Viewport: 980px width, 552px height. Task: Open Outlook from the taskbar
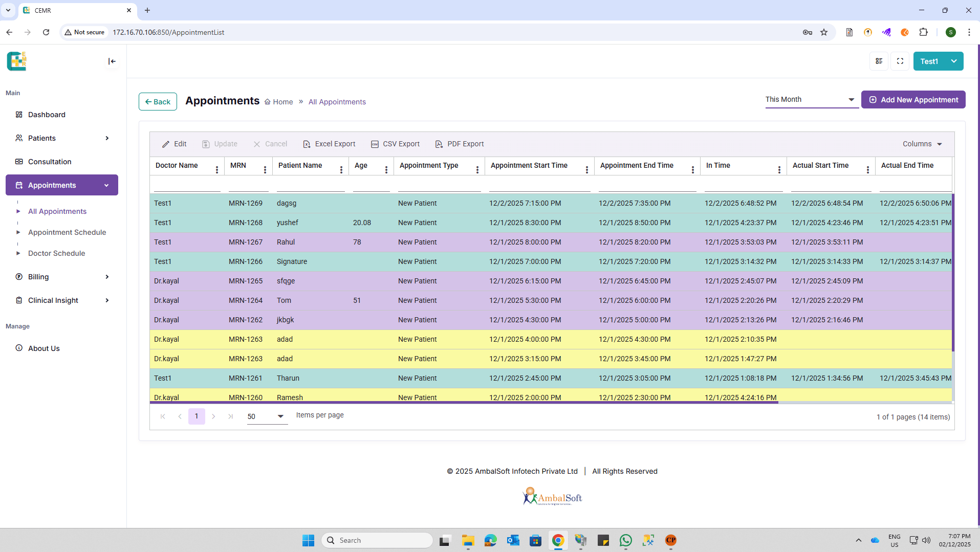(x=513, y=540)
